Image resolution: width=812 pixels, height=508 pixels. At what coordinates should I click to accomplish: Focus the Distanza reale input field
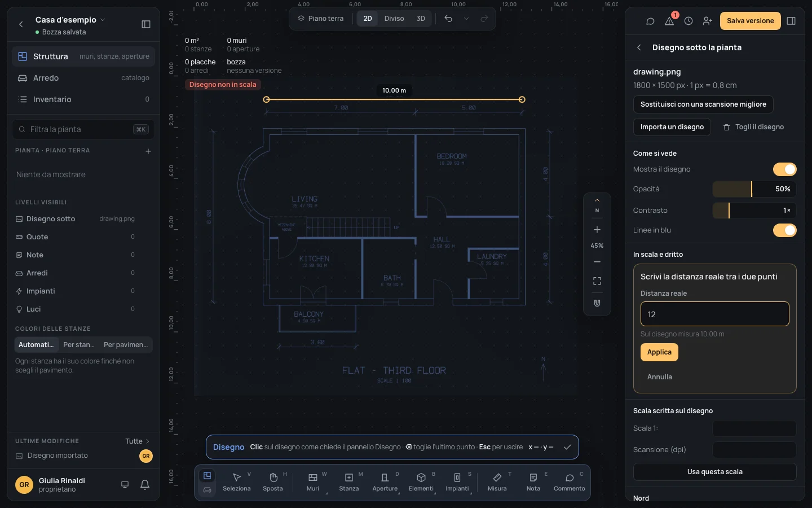pyautogui.click(x=715, y=314)
